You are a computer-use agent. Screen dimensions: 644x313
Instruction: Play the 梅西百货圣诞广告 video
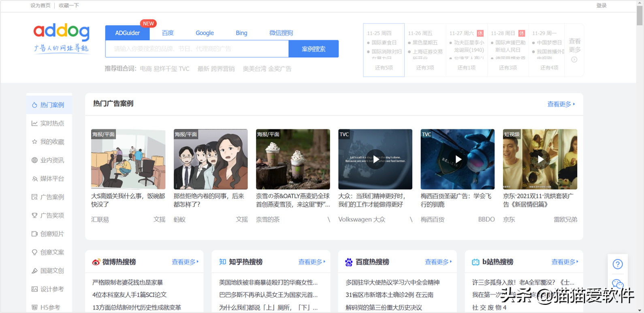(x=458, y=159)
